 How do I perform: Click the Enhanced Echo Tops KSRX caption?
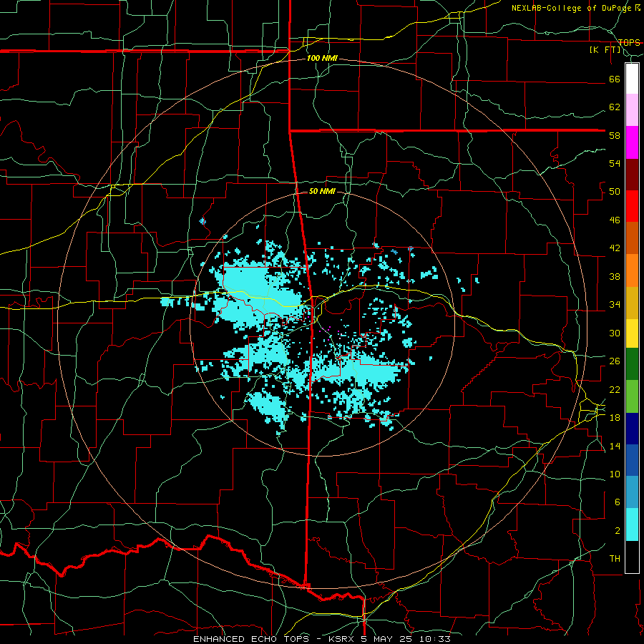322,639
